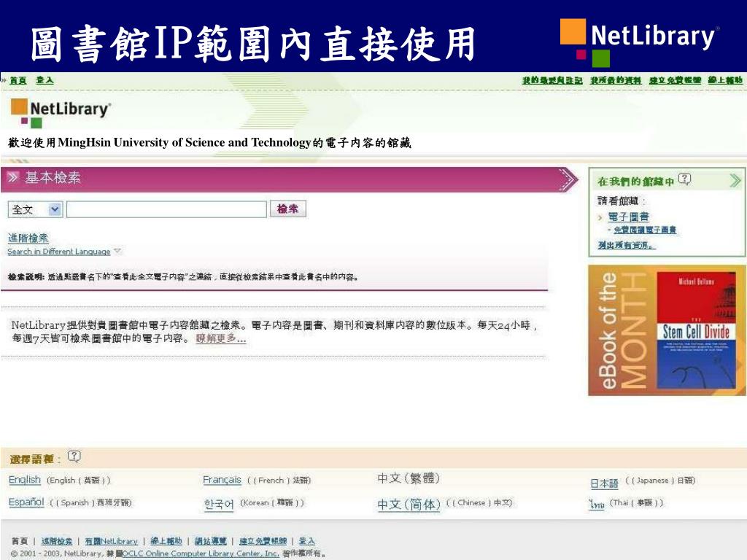Click 登入 in the top navigation
Viewport: 747px width, 560px height.
click(44, 80)
